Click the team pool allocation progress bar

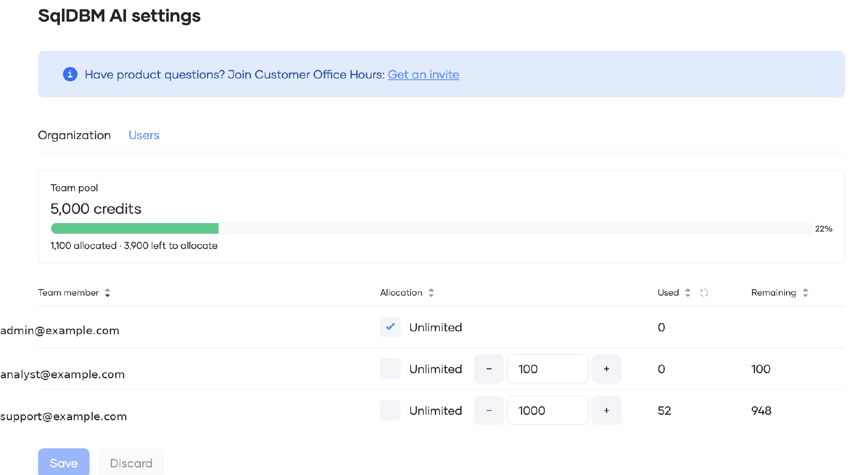coord(431,228)
